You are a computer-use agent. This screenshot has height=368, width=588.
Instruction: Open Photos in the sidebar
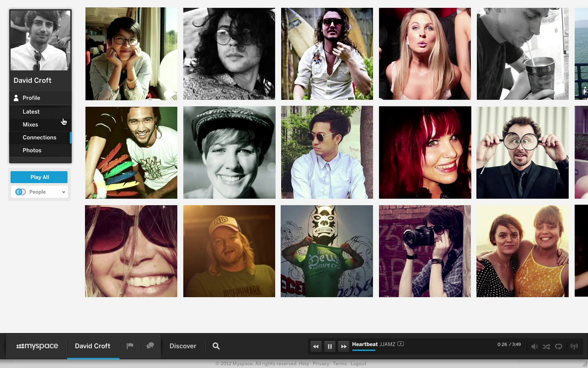point(32,150)
